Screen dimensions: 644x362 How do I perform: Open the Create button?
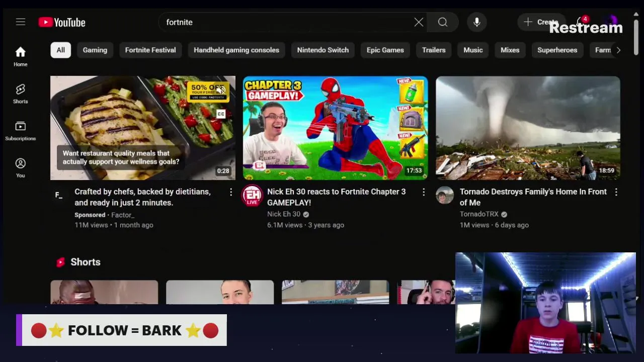coord(541,22)
